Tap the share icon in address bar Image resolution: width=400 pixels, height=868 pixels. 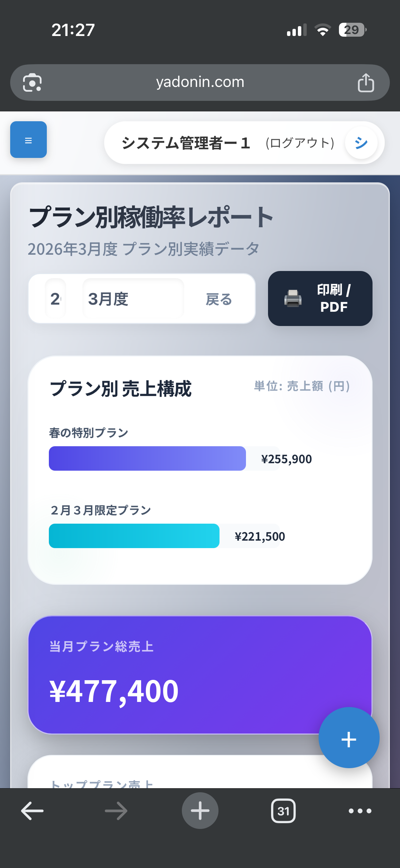[x=366, y=83]
